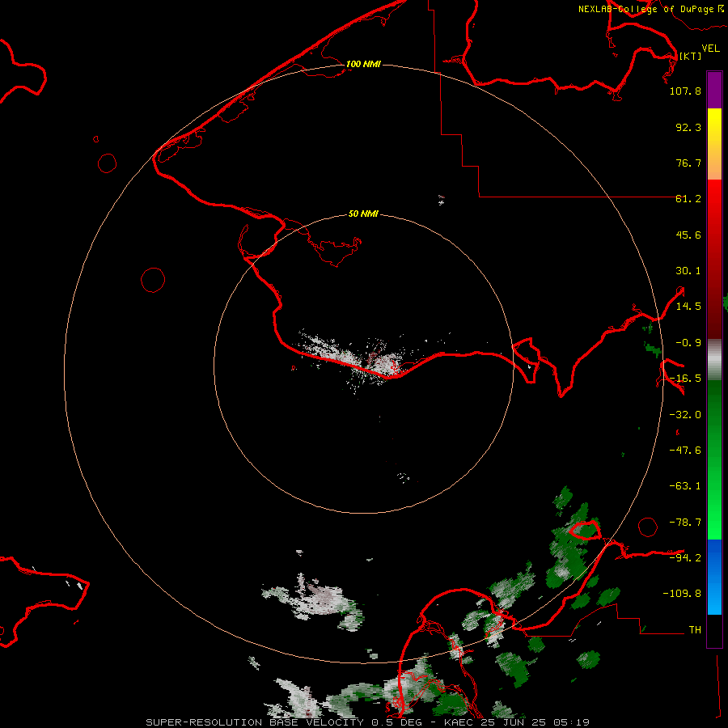The height and width of the screenshot is (728, 728).
Task: Click the 92.3 velocity scale value
Action: coord(688,127)
